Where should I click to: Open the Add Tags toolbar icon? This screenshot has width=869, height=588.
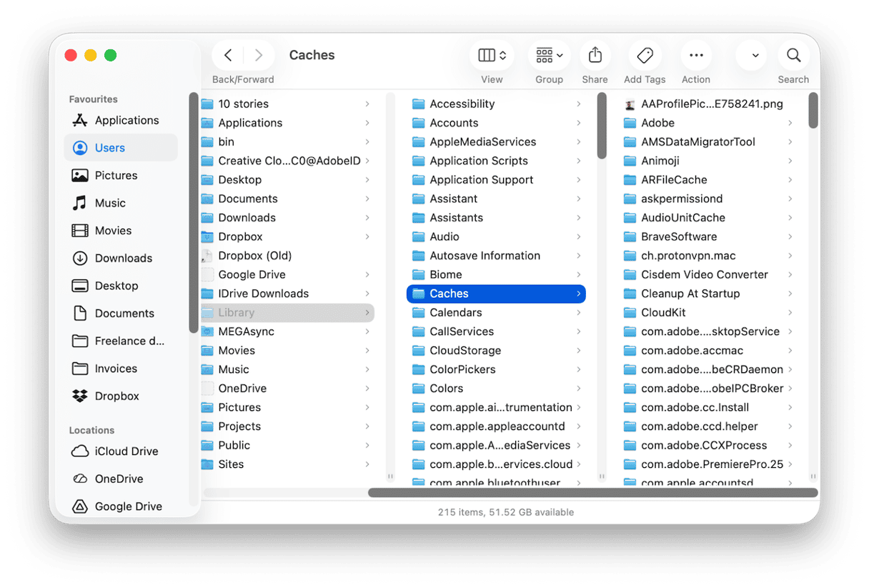(645, 56)
